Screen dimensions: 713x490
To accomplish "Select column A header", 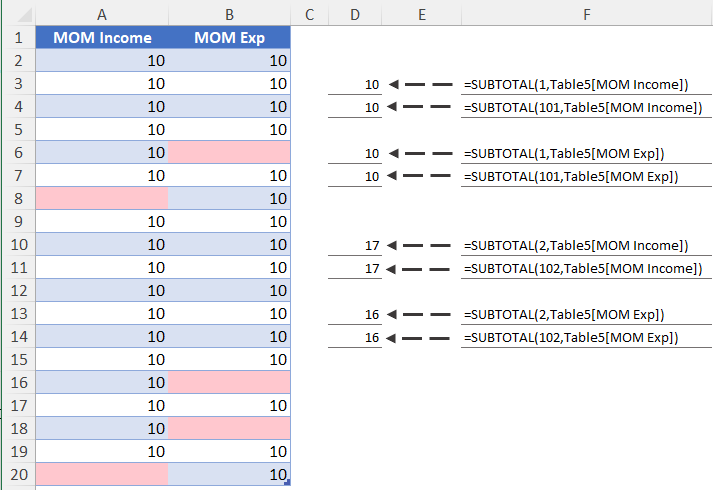I will (102, 15).
